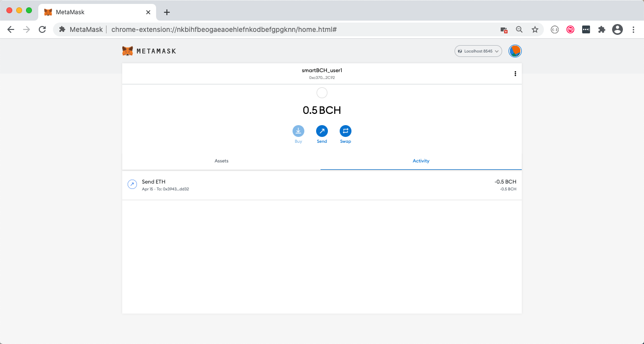Click the Send ETH transaction arrow icon

point(132,185)
